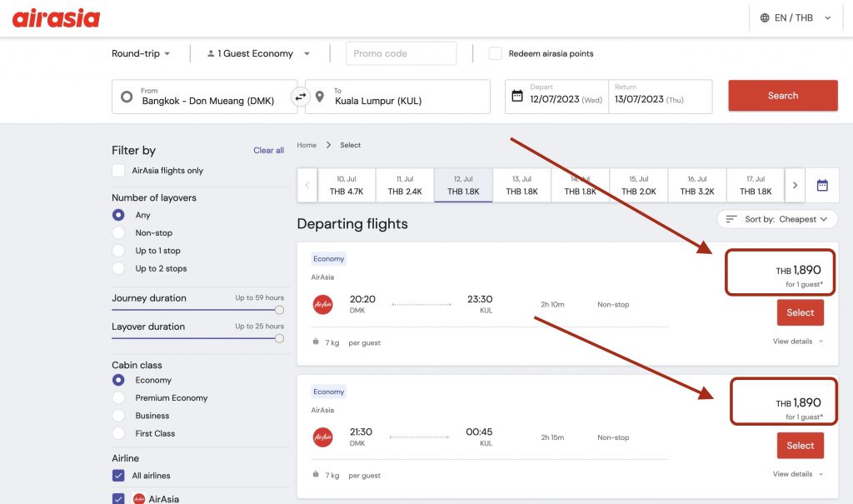Open the calendar view icon beside date strip
This screenshot has height=504, width=853.
(x=822, y=186)
